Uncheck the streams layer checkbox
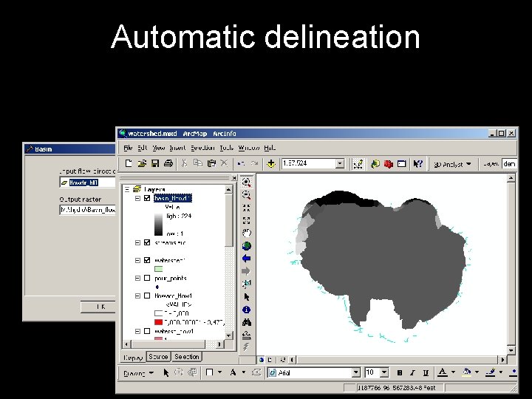 coord(147,242)
